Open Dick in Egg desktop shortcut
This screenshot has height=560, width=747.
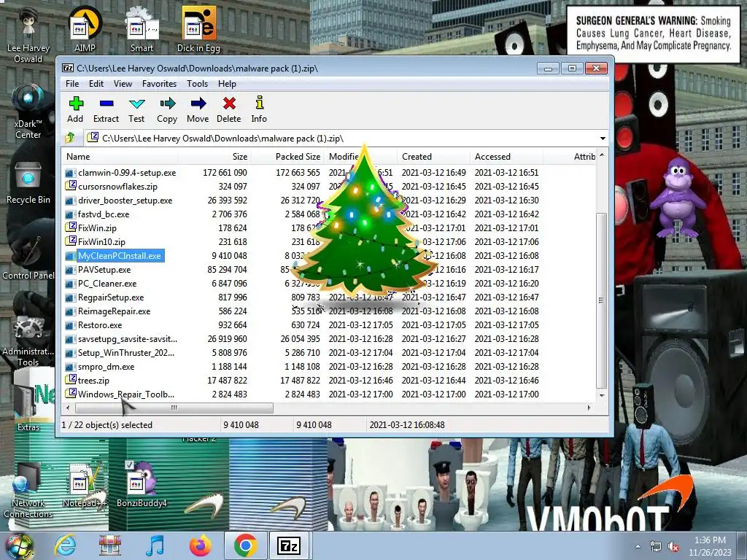pyautogui.click(x=198, y=29)
